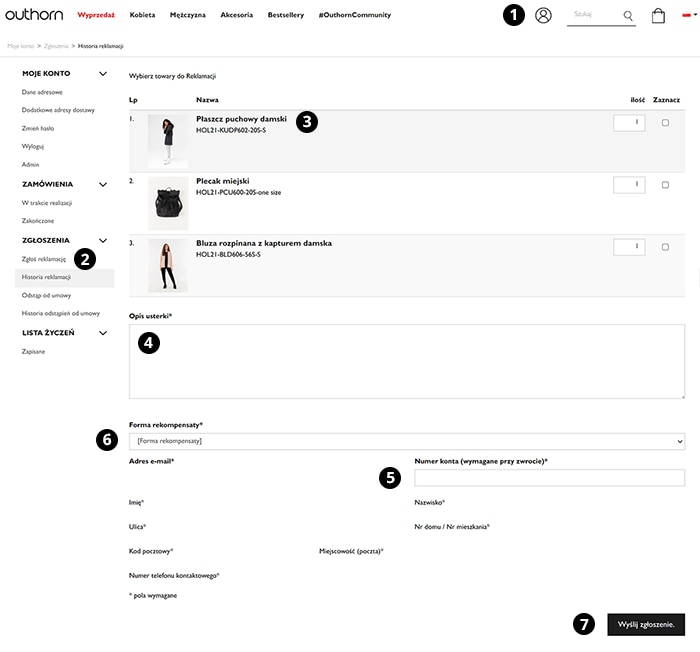This screenshot has height=652, width=700.
Task: Open the Forma rekompensaty dropdown
Action: [407, 441]
